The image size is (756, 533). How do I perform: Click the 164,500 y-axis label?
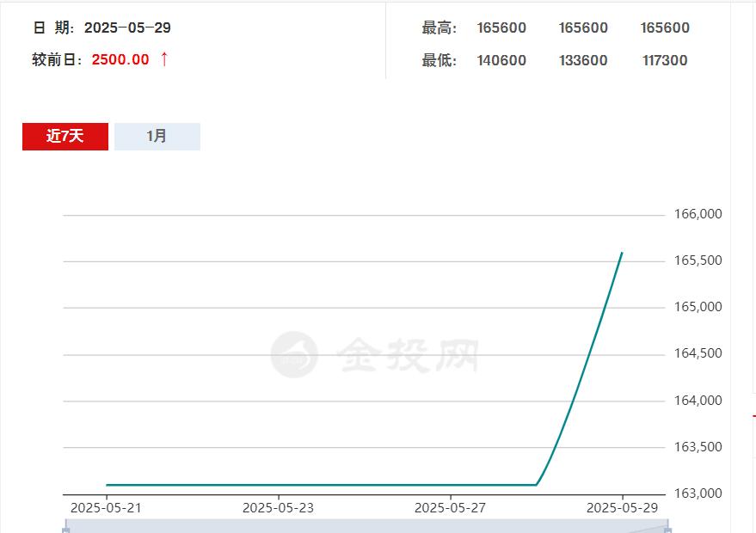(x=698, y=353)
